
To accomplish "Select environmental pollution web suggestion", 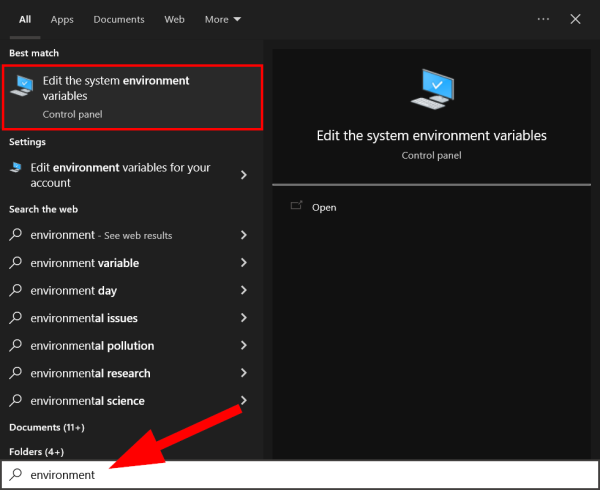I will point(92,346).
